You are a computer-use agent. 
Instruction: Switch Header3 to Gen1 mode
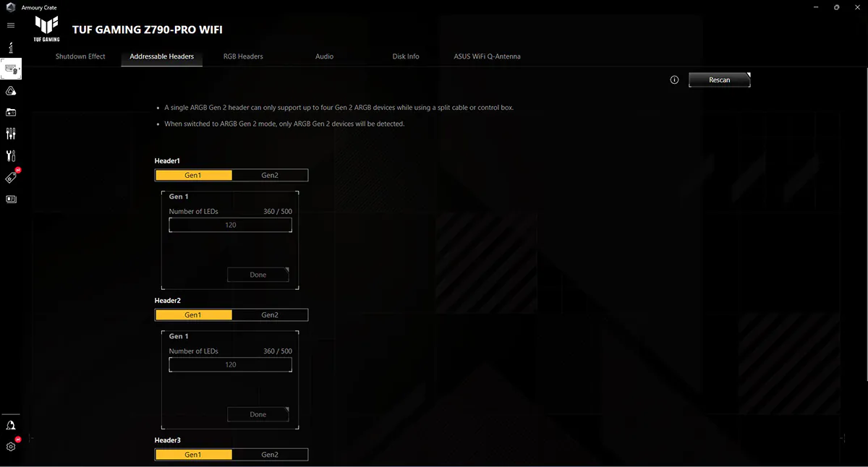click(x=193, y=455)
